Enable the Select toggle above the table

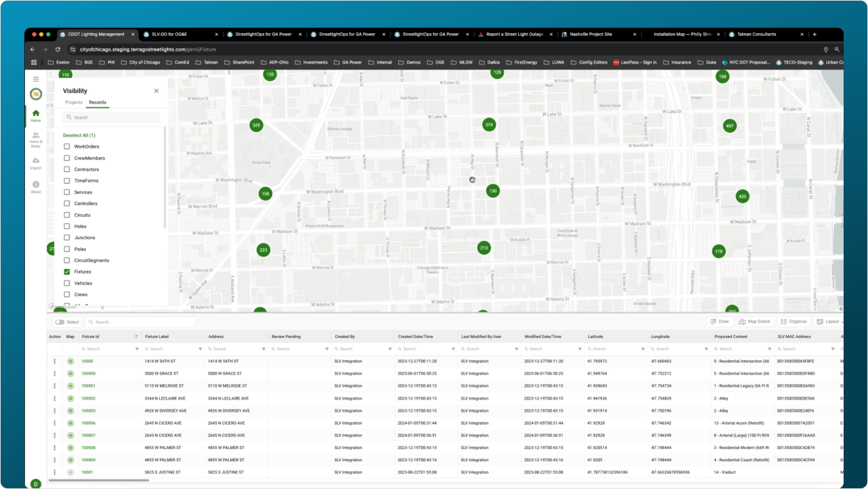coord(60,322)
